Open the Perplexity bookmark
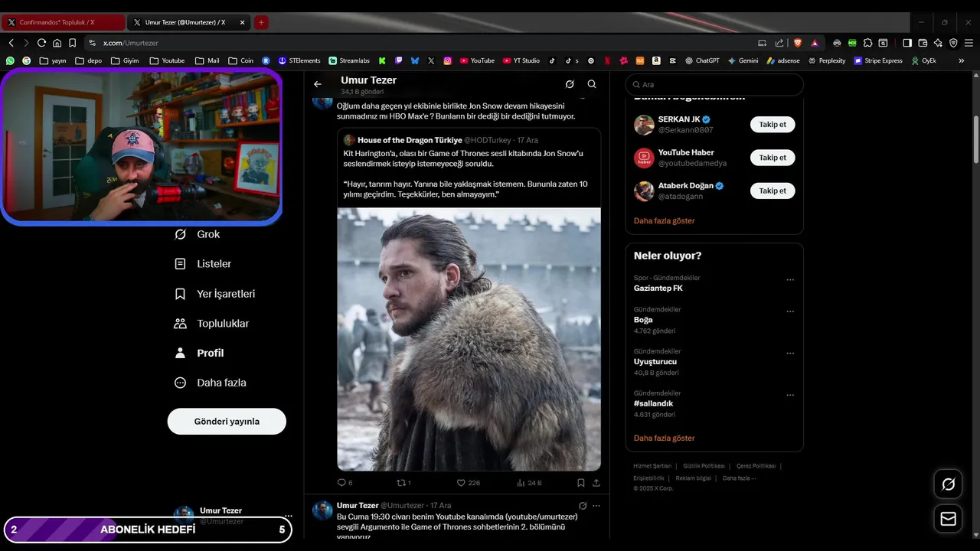 [x=826, y=60]
